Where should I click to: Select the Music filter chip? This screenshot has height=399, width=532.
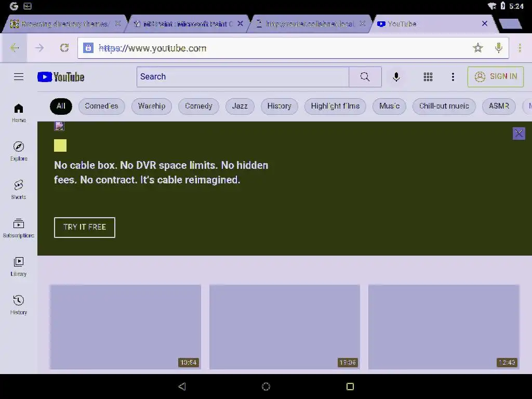(390, 106)
